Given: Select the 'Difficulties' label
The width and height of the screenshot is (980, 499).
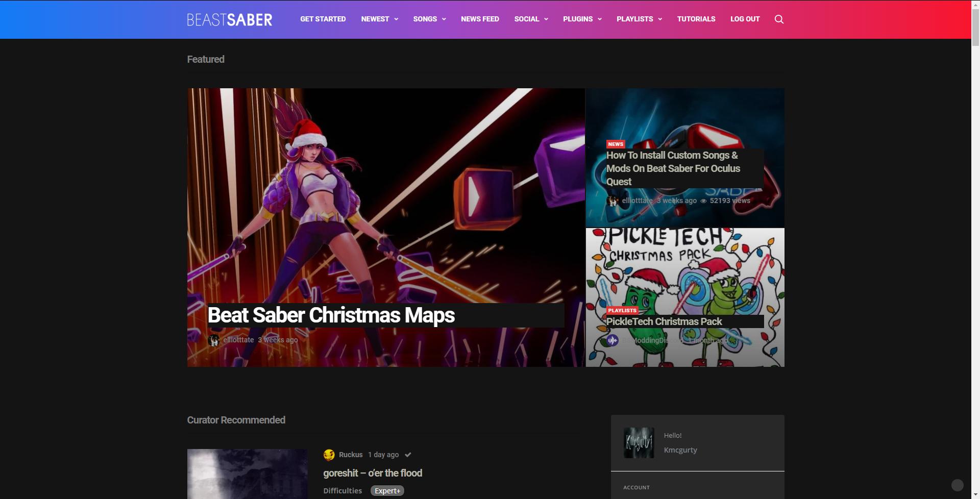Looking at the screenshot, I should [x=342, y=491].
